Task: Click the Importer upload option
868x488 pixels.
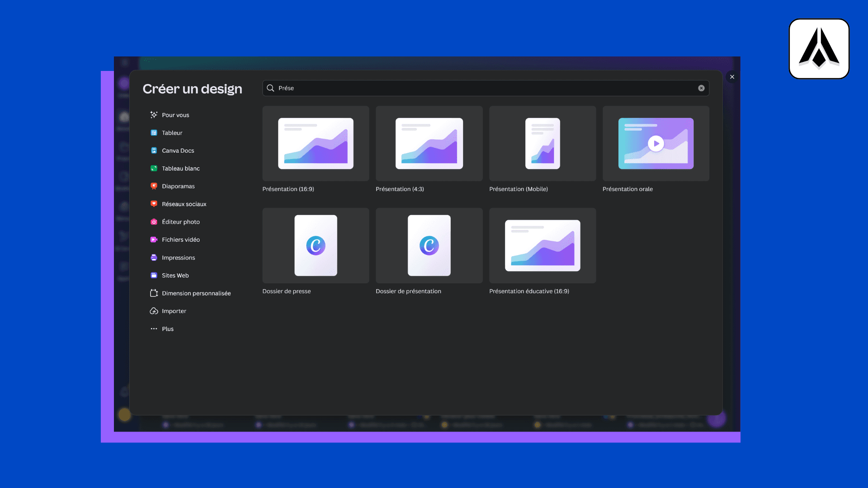Action: (x=174, y=311)
